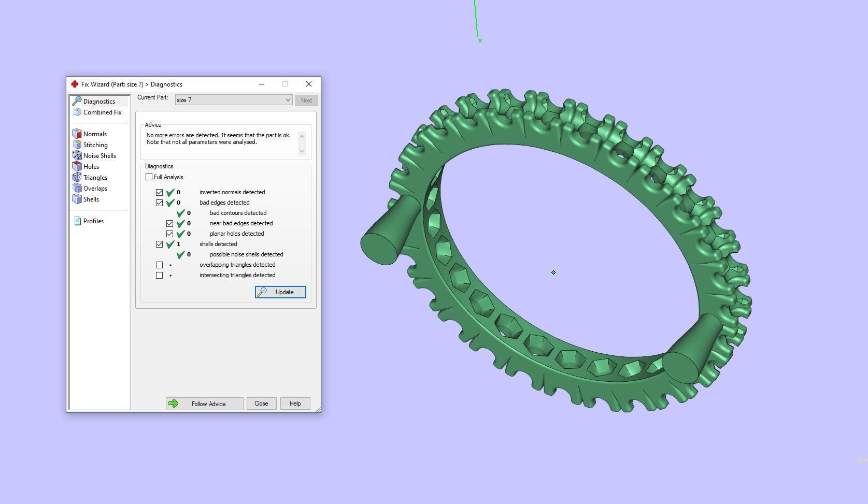Image resolution: width=868 pixels, height=504 pixels.
Task: Enable the Full Analysis checkbox
Action: pyautogui.click(x=149, y=177)
